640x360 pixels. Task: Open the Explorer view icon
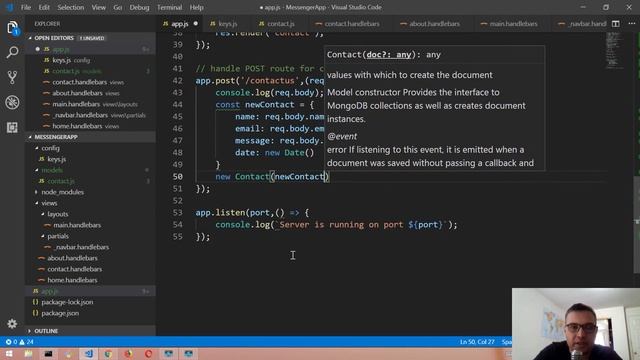click(x=12, y=28)
